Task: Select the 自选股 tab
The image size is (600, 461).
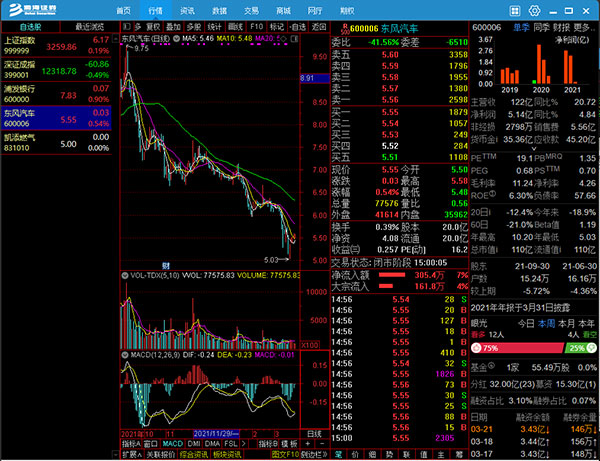Action: coord(30,26)
